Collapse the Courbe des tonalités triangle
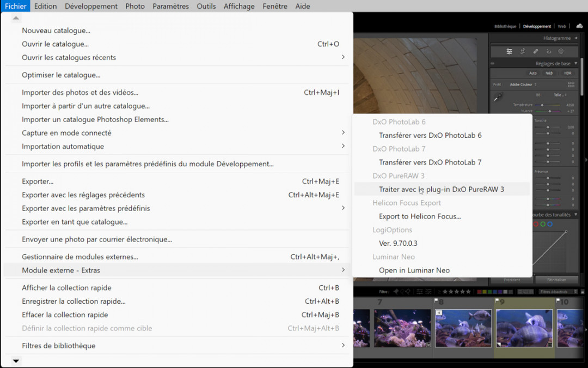This screenshot has height=368, width=588. tap(575, 214)
